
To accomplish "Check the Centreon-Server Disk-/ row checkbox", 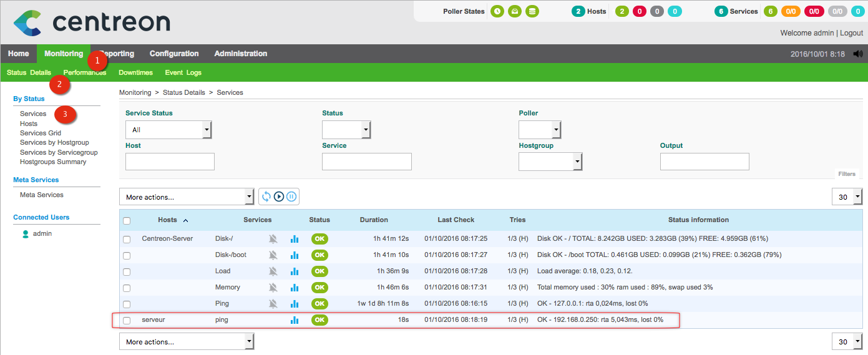I will point(127,239).
